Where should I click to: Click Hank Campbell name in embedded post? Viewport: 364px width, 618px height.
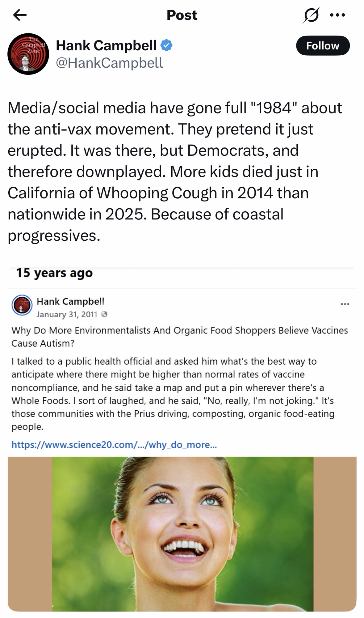pos(70,301)
